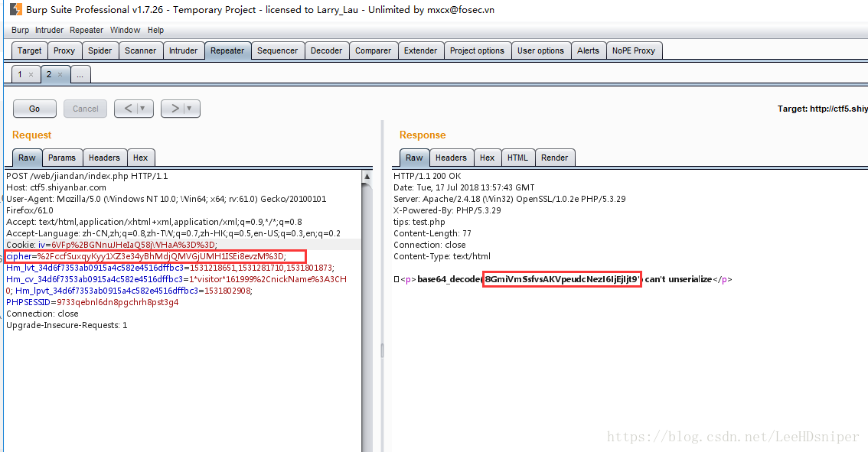Switch to the Comparer tab
Screen dimensions: 868x452
[x=373, y=50]
